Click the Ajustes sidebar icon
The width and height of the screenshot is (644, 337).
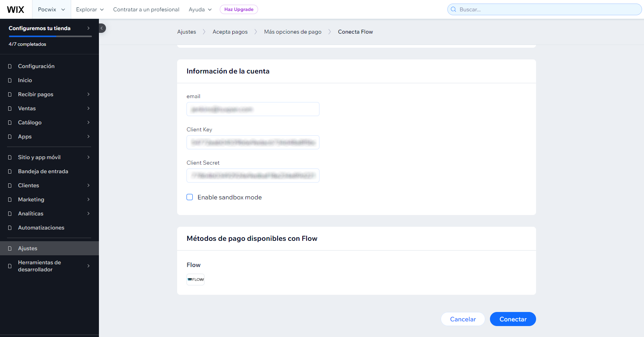click(10, 249)
